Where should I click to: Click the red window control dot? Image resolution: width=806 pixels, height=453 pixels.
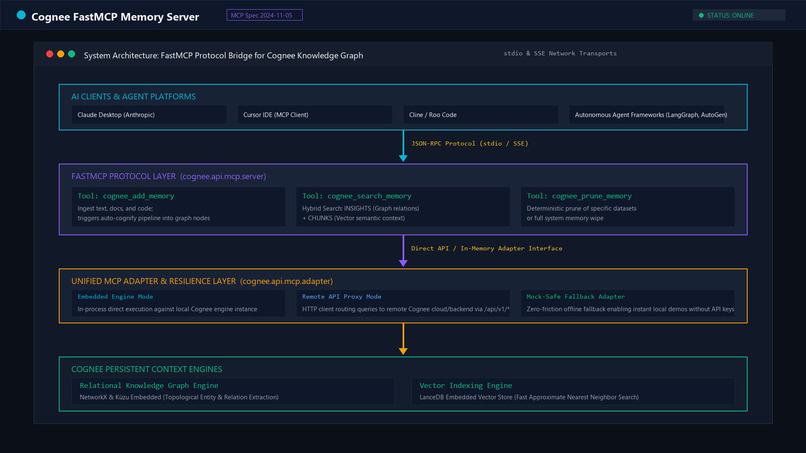(x=49, y=54)
